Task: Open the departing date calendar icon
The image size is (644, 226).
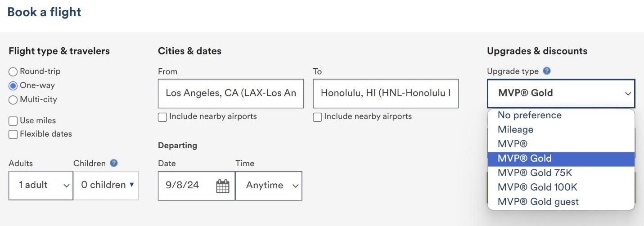Action: click(223, 186)
